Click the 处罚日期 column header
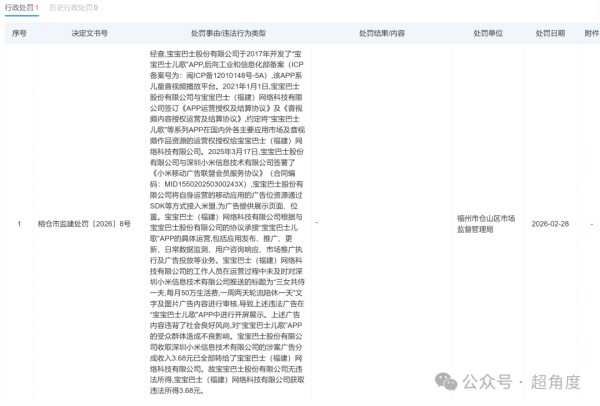This screenshot has height=406, width=600. pyautogui.click(x=550, y=33)
